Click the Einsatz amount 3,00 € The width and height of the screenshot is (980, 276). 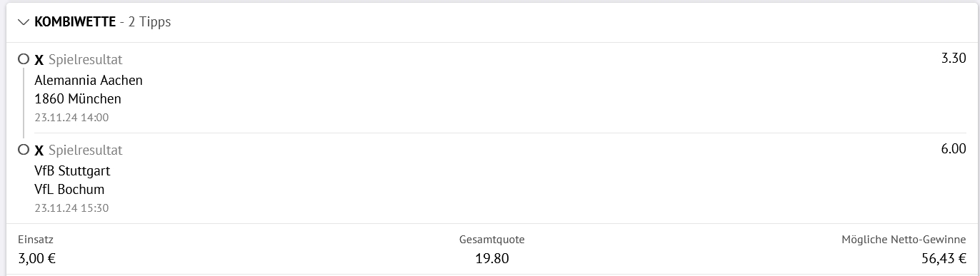pos(37,258)
